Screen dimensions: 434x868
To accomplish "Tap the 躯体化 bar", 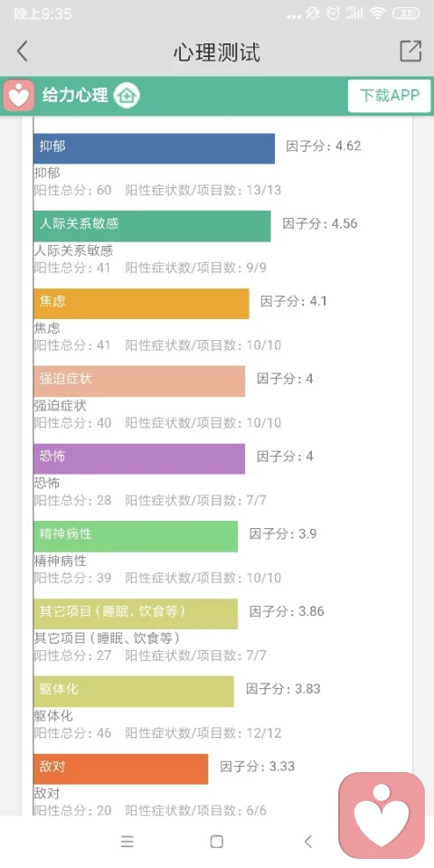I will point(134,691).
